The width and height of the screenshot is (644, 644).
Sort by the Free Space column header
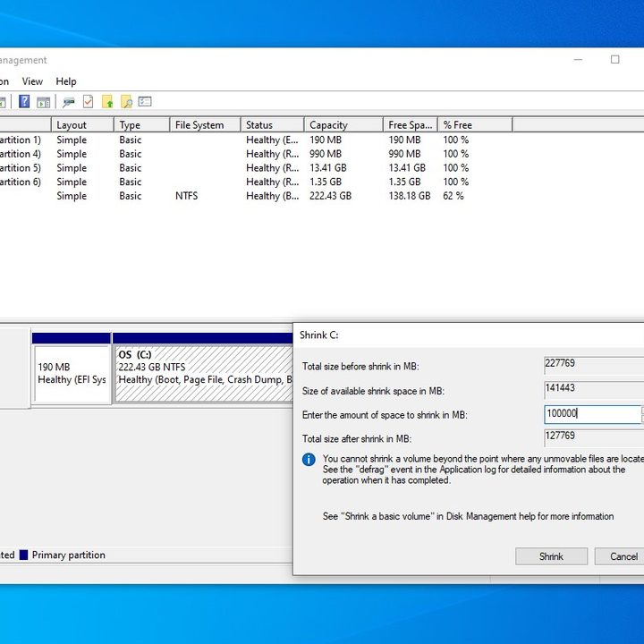(411, 125)
